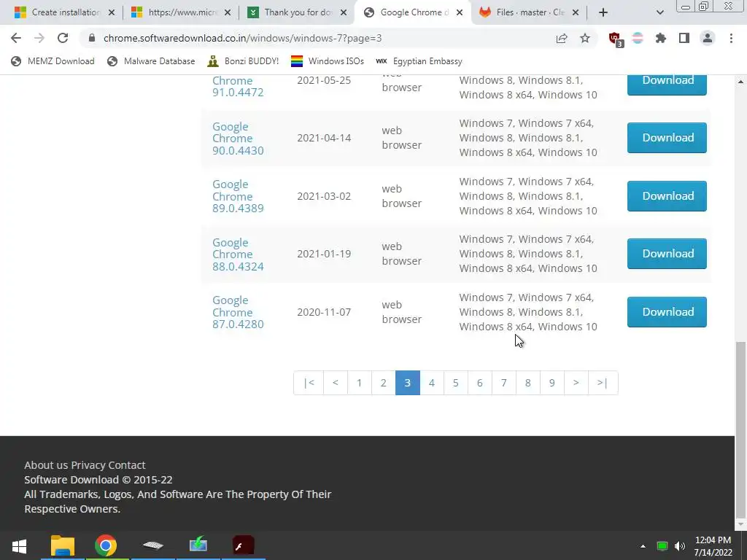Screen dimensions: 747x560
Task: Click the scrollbar up arrow
Action: point(740,82)
